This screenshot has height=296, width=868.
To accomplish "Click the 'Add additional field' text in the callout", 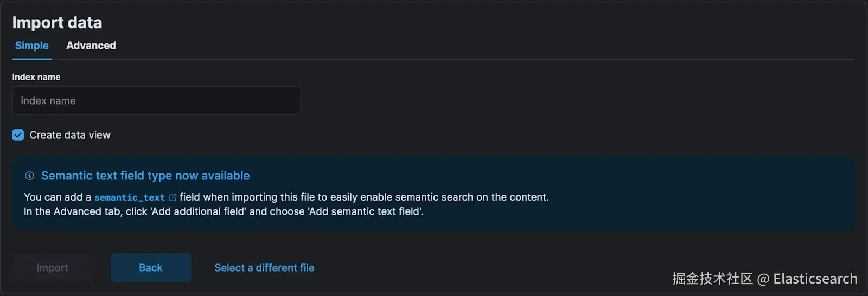I will pos(199,211).
